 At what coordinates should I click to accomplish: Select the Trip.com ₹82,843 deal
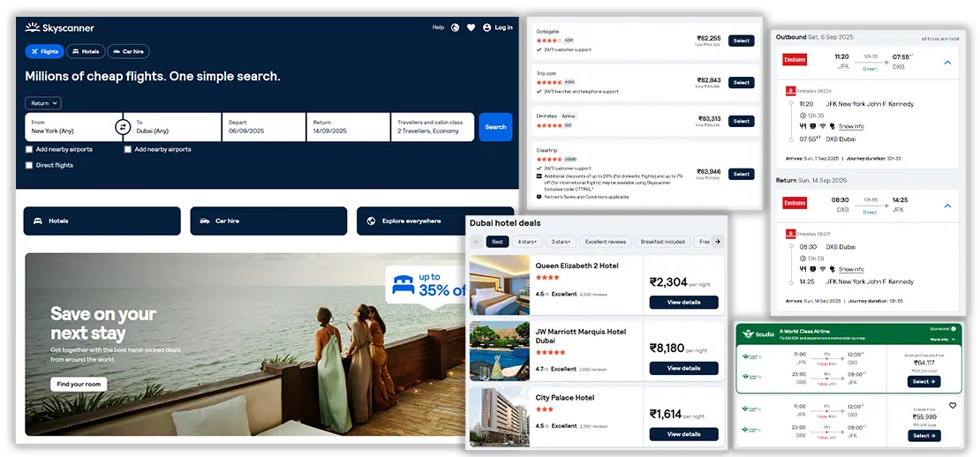point(742,82)
